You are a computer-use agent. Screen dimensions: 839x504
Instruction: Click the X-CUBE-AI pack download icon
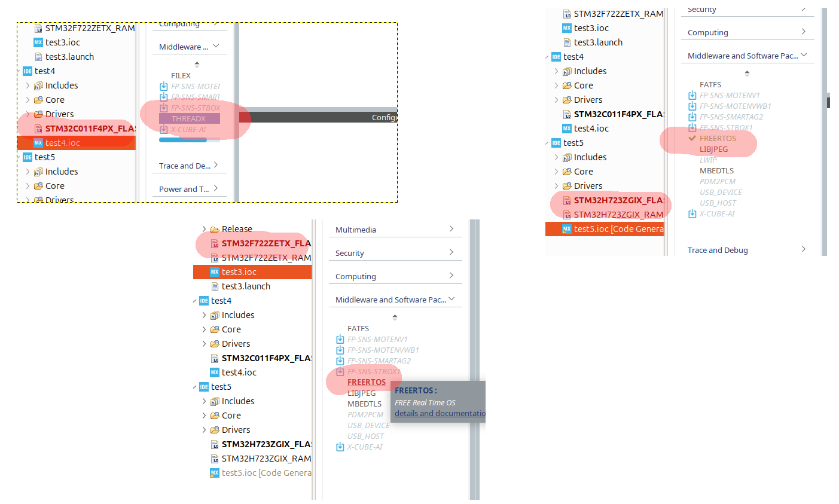[x=340, y=447]
